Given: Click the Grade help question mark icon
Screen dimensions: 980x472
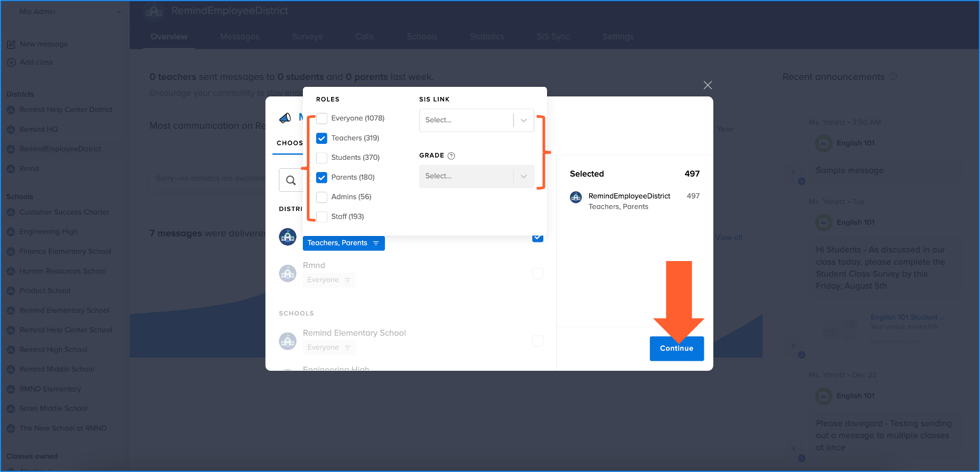Looking at the screenshot, I should (451, 156).
